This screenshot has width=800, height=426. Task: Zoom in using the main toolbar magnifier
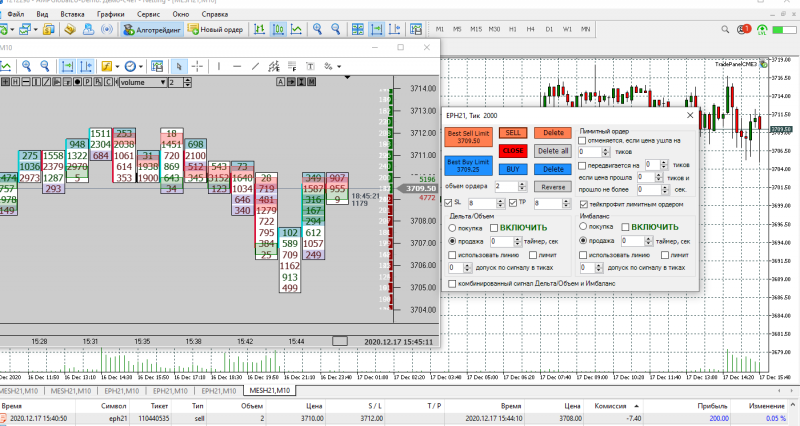[x=317, y=30]
